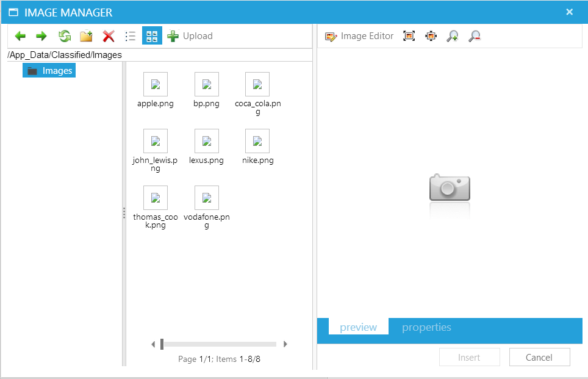This screenshot has height=379, width=588.
Task: Select the bp.png thumbnail
Action: click(207, 84)
